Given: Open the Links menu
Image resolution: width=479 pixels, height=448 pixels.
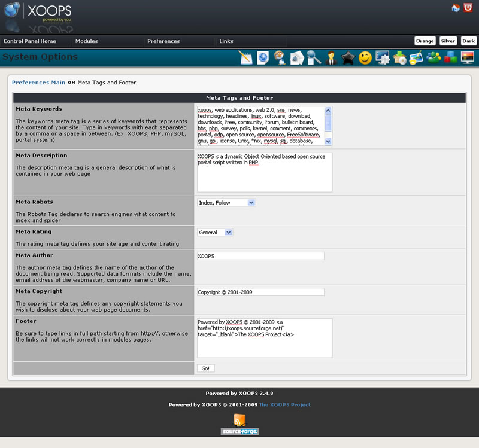Looking at the screenshot, I should click(226, 41).
